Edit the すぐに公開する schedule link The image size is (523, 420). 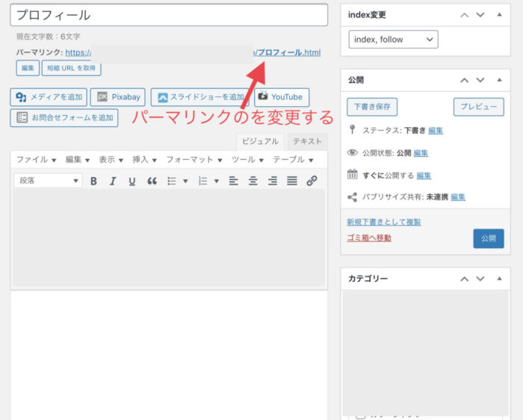pos(424,176)
